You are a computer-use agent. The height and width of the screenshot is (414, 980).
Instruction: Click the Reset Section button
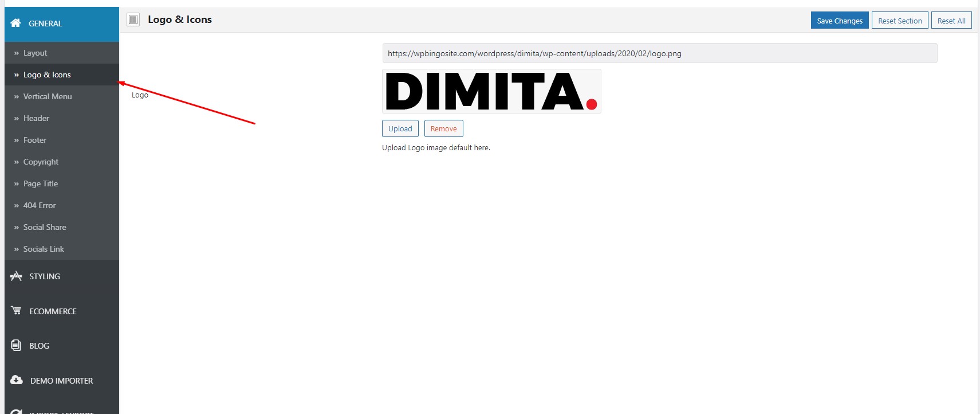(x=900, y=20)
